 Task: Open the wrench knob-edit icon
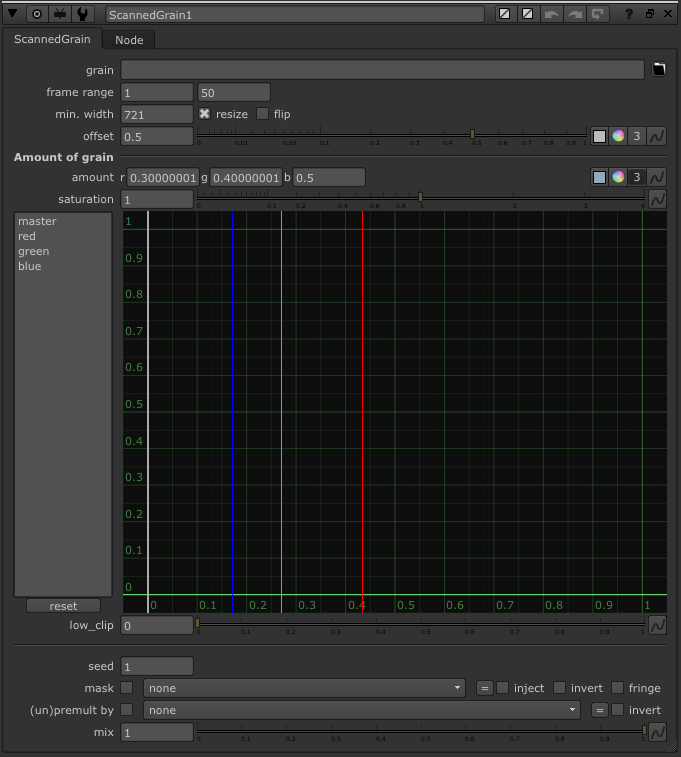pyautogui.click(x=83, y=14)
